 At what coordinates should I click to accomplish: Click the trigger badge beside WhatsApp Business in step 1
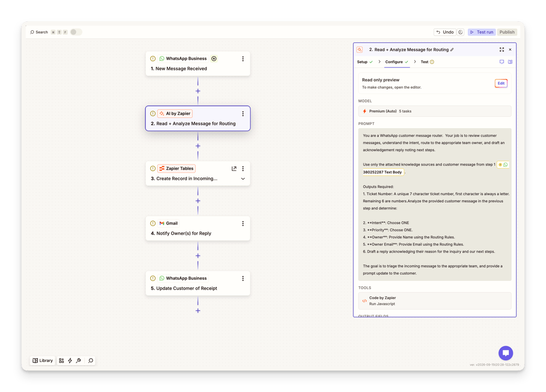(214, 59)
